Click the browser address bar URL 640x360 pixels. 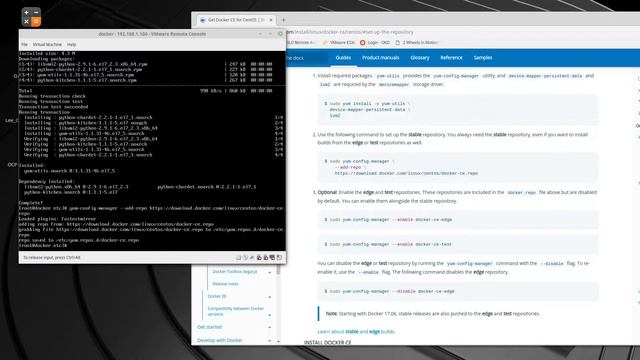click(350, 32)
